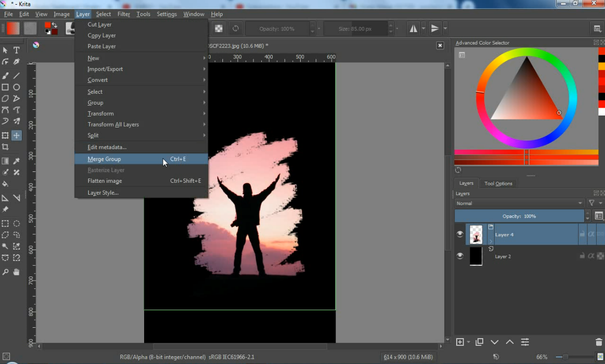This screenshot has width=605, height=364.
Task: Open layer properties icon in layers panel
Action: pos(525,342)
